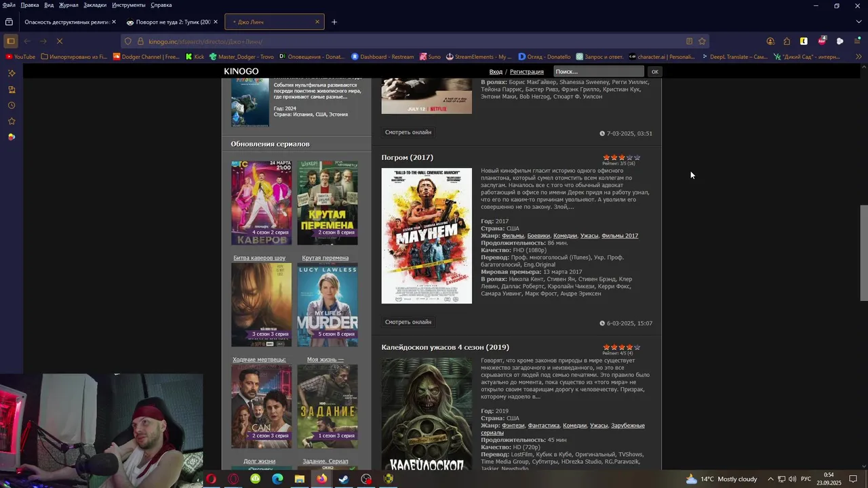868x488 pixels.
Task: Open File Explorer from the taskbar
Action: point(299,479)
